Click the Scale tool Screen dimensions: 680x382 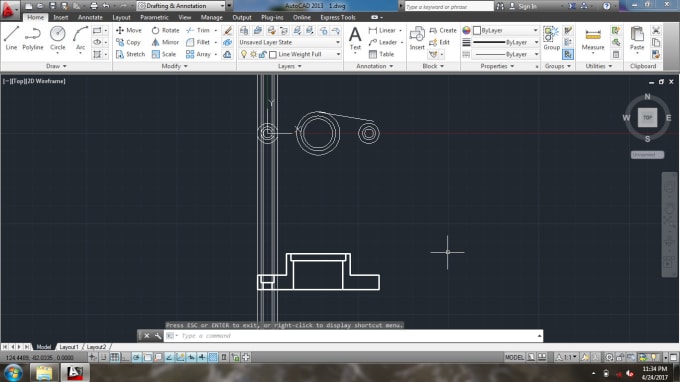pos(164,54)
